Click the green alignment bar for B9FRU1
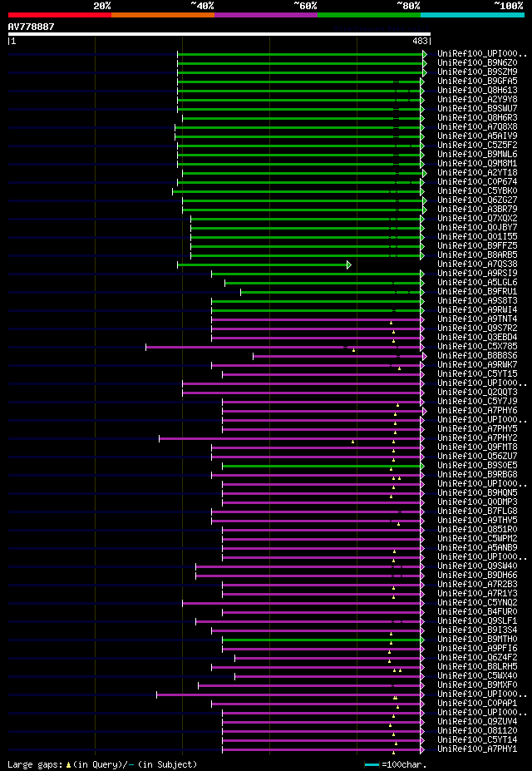The width and height of the screenshot is (532, 771). tap(332, 293)
